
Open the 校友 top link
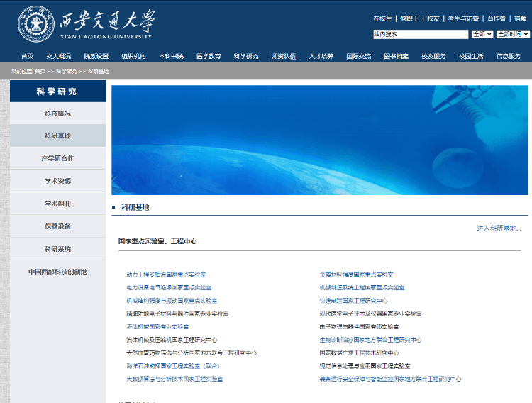click(433, 18)
